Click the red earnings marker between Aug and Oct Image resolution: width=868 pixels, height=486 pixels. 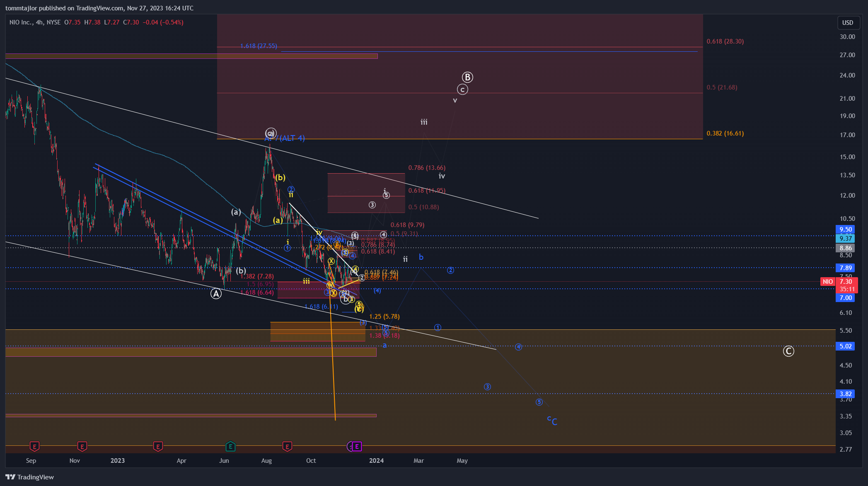coord(287,446)
